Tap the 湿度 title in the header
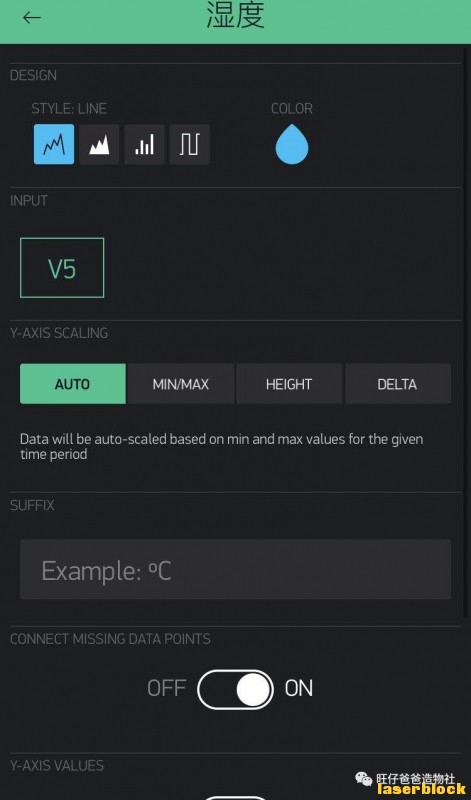The image size is (471, 800). [x=235, y=15]
